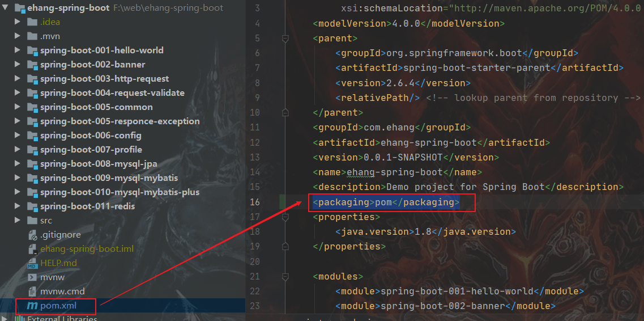The width and height of the screenshot is (644, 321).
Task: Select the spring-boot-008-mysql-jpa module
Action: [99, 164]
